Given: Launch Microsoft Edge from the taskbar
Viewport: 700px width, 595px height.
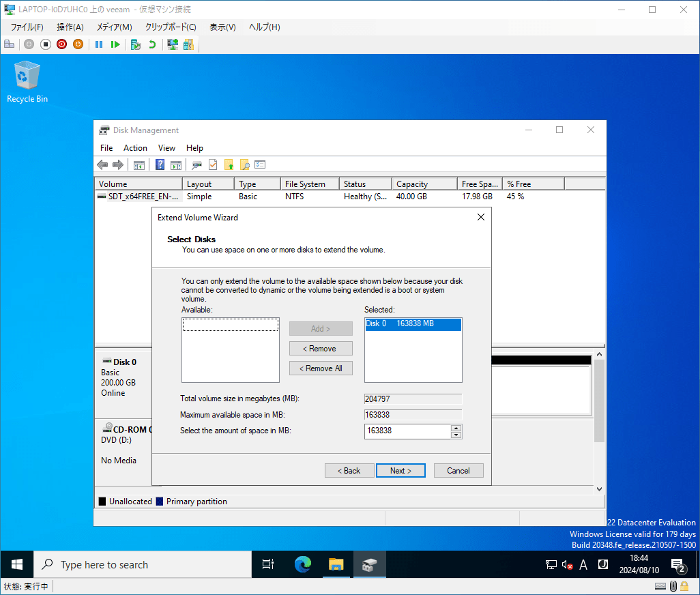Looking at the screenshot, I should pyautogui.click(x=303, y=565).
